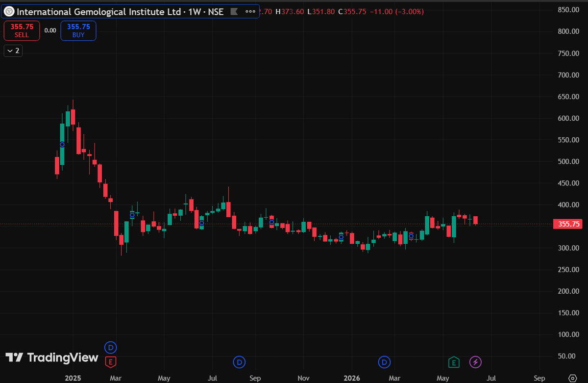The height and width of the screenshot is (383, 588).
Task: Click the company logo beside the symbol name
Action: [9, 11]
